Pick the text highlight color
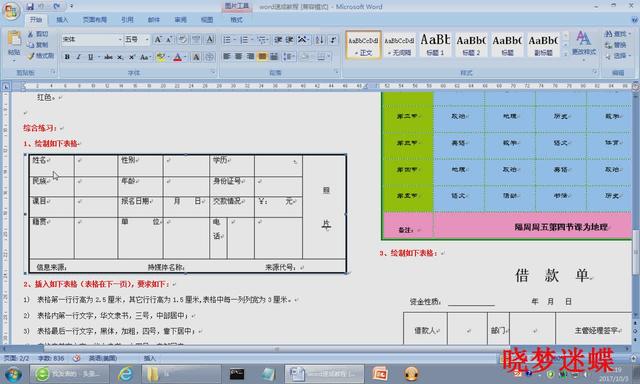 pos(160,57)
